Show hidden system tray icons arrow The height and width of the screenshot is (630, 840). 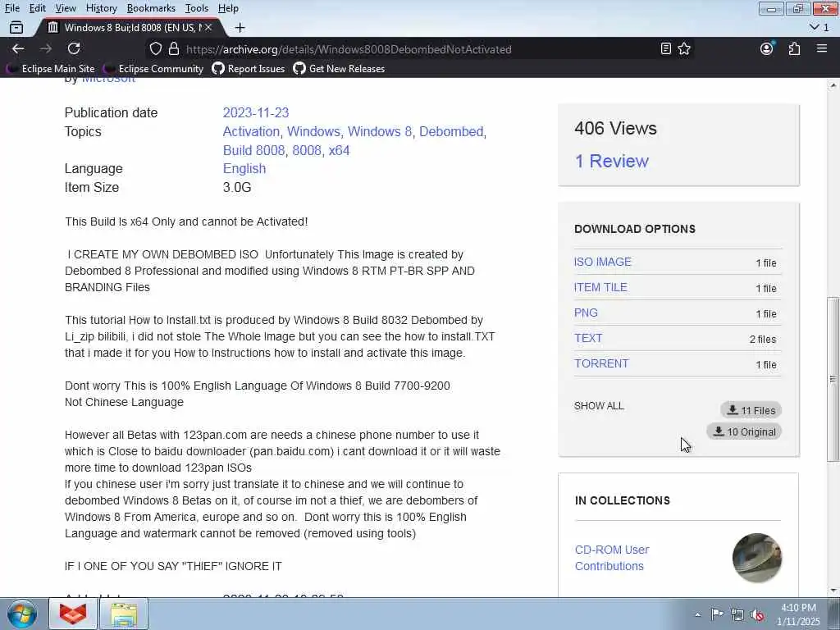pyautogui.click(x=697, y=614)
